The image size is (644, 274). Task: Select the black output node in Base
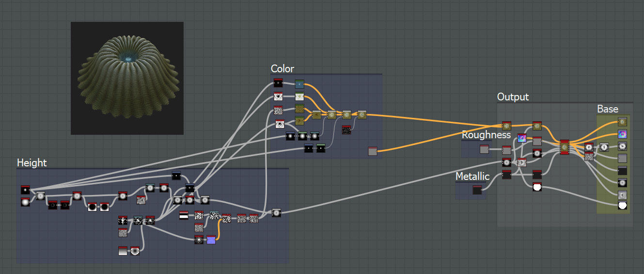623,171
